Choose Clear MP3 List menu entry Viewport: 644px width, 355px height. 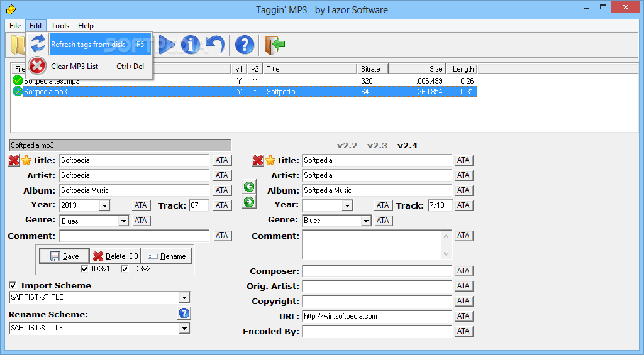pos(89,67)
